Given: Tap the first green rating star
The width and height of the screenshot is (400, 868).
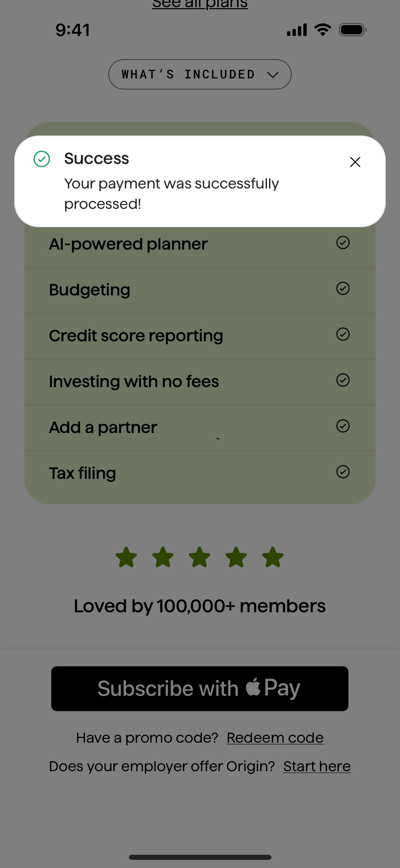Looking at the screenshot, I should click(126, 557).
